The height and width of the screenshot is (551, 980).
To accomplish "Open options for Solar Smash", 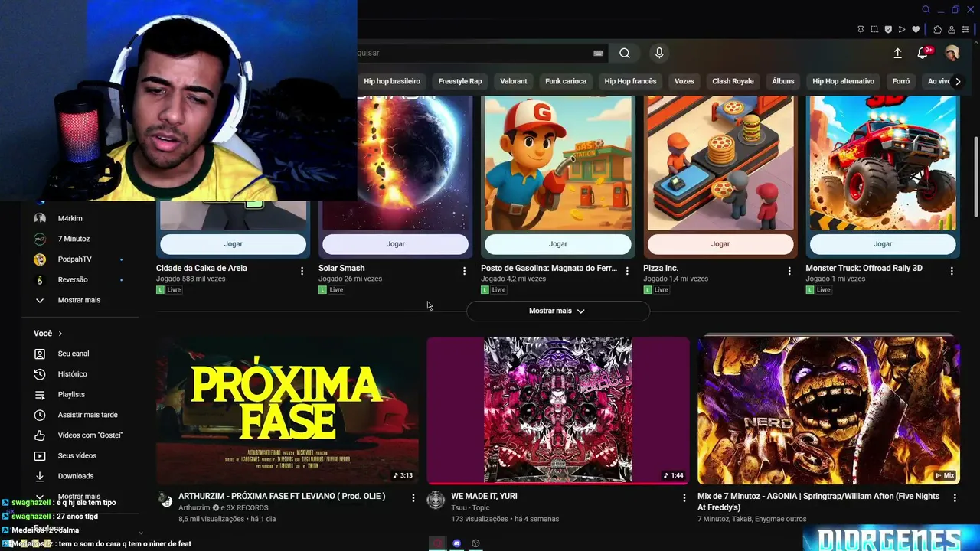I will point(464,271).
